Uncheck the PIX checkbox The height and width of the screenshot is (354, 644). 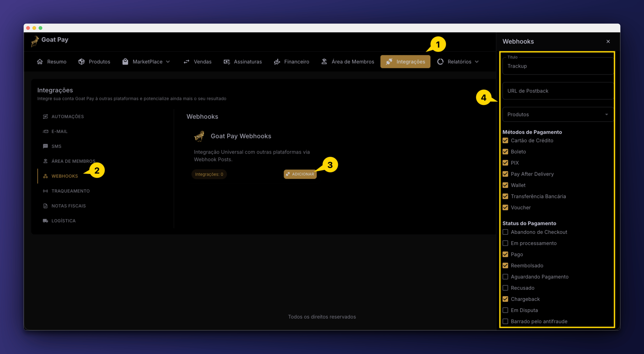click(x=505, y=163)
